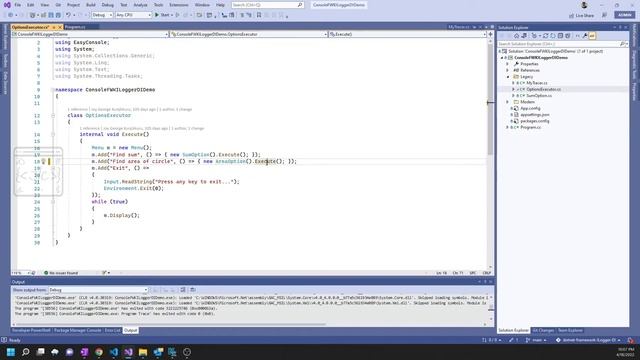Switch to the Package Manager Console tab
Image resolution: width=640 pixels, height=360 pixels.
click(78, 330)
